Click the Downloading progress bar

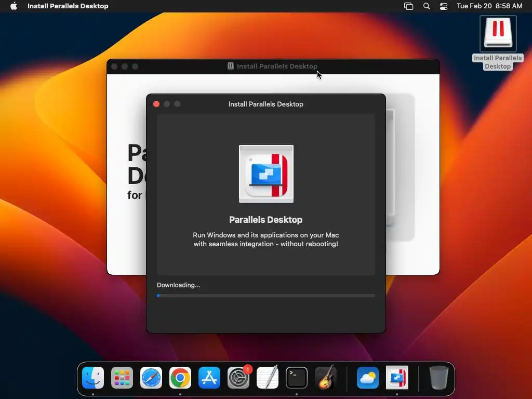(266, 296)
